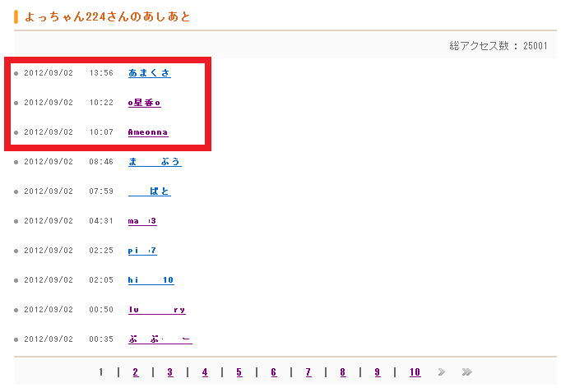Select the visitor link from 02:25
561x392 pixels.
(x=142, y=251)
